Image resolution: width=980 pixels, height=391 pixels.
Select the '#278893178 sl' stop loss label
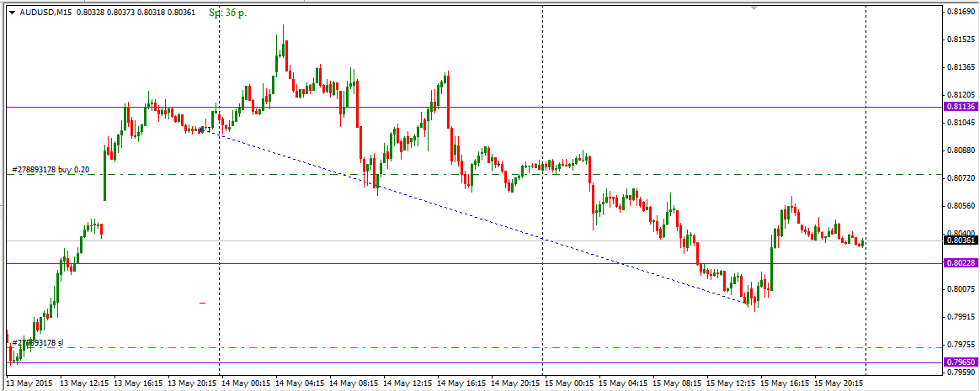[x=38, y=342]
